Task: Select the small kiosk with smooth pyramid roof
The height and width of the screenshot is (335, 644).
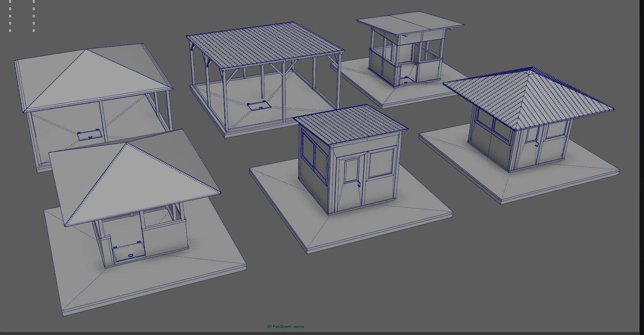Action: [x=134, y=198]
